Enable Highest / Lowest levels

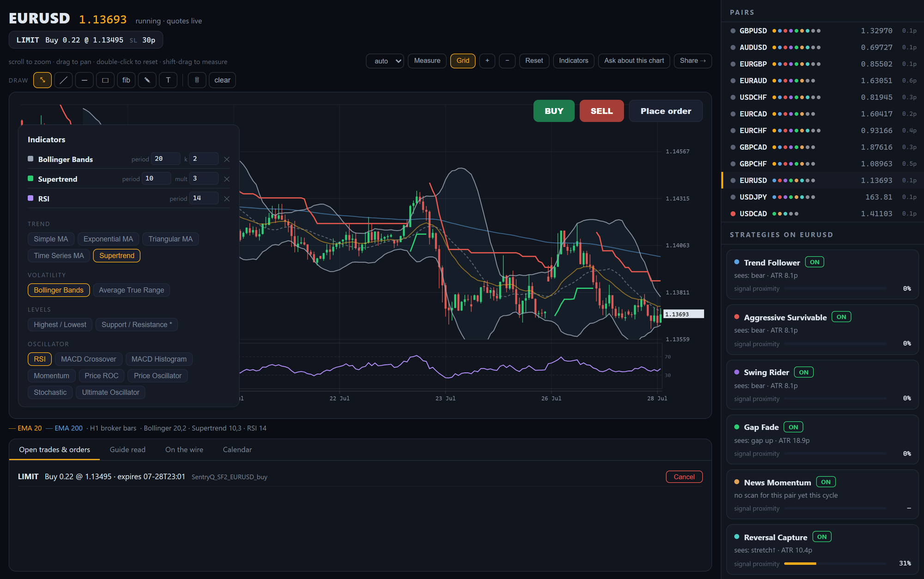[60, 325]
